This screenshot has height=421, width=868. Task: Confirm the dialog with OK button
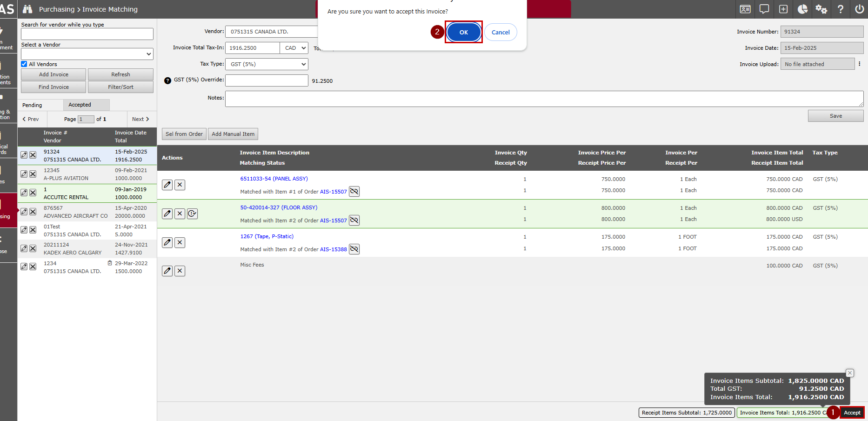click(x=463, y=32)
